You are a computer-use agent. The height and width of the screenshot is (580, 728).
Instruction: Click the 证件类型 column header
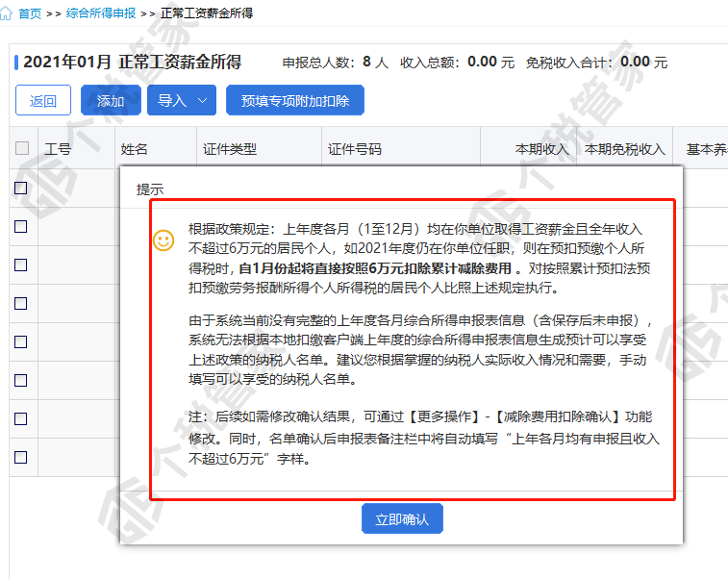[x=229, y=149]
